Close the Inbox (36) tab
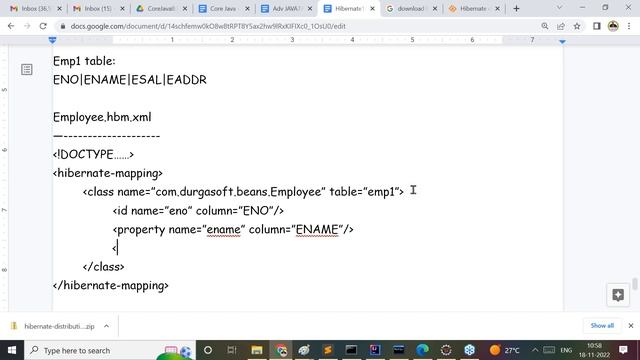The image size is (640, 360). click(59, 9)
